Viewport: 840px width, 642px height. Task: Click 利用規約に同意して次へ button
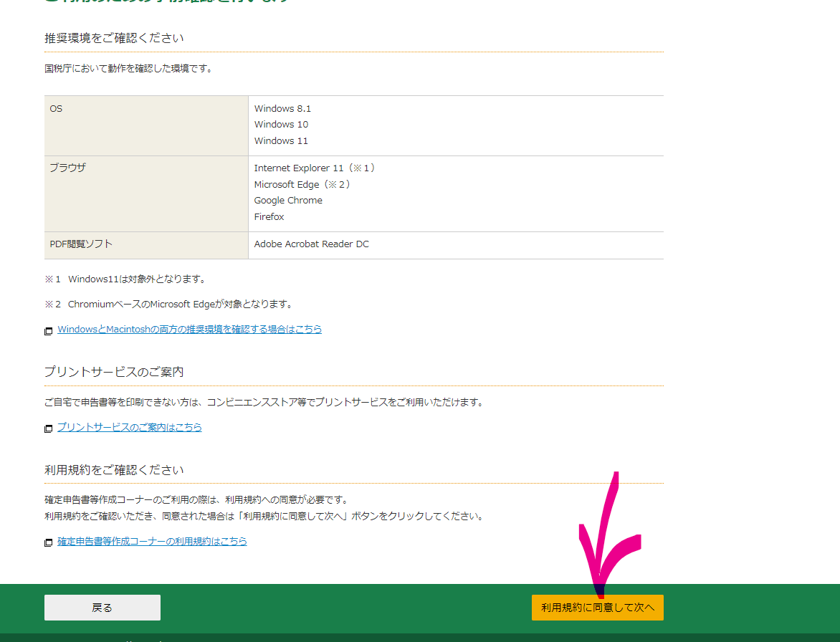click(597, 607)
